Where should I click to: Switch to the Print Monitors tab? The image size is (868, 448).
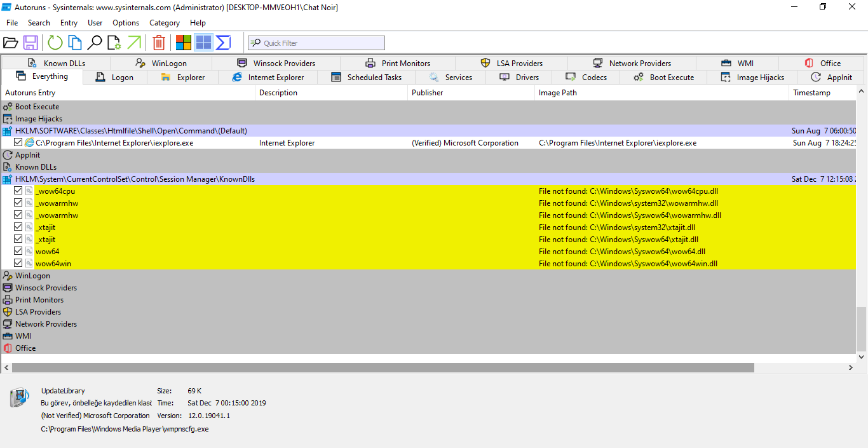[398, 63]
